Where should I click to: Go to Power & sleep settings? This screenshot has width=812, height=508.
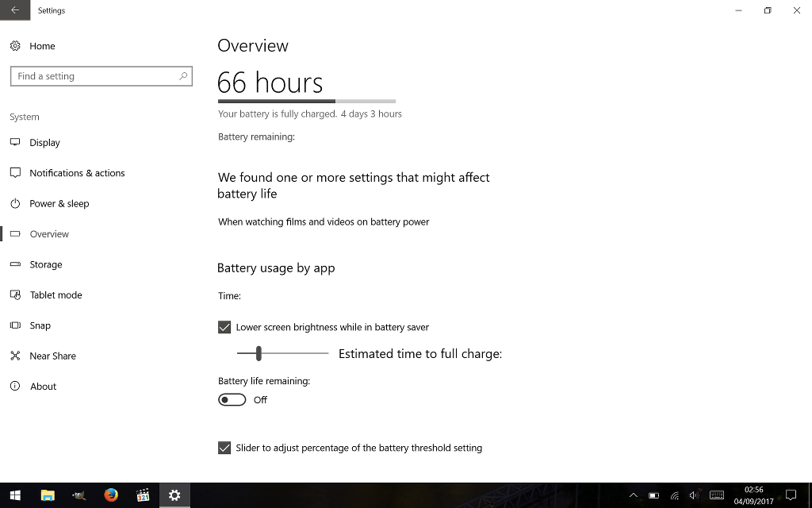(59, 204)
